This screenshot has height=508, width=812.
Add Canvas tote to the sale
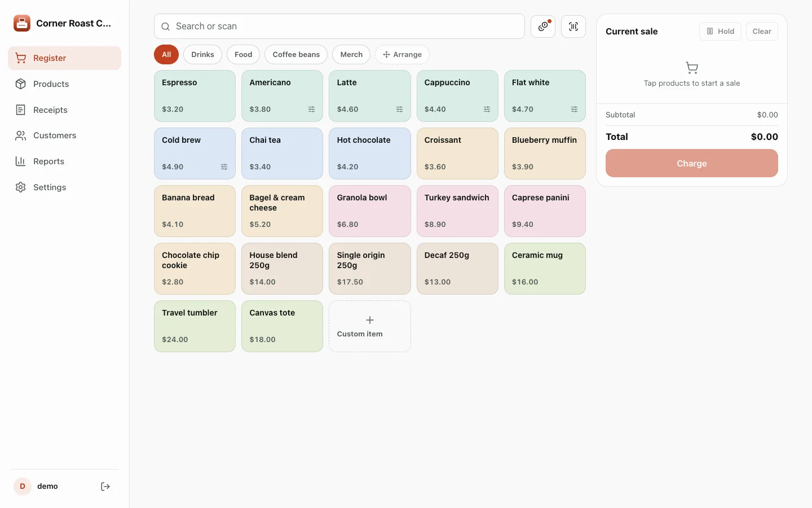click(x=282, y=326)
